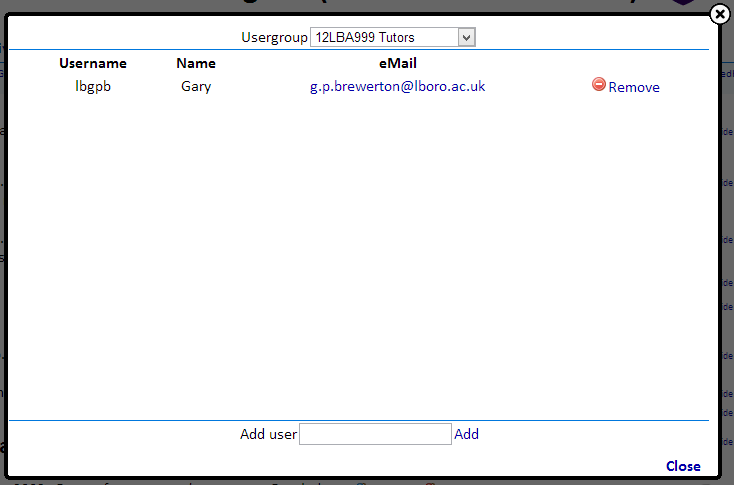Click the Usergroup label
The image size is (734, 485).
click(273, 37)
